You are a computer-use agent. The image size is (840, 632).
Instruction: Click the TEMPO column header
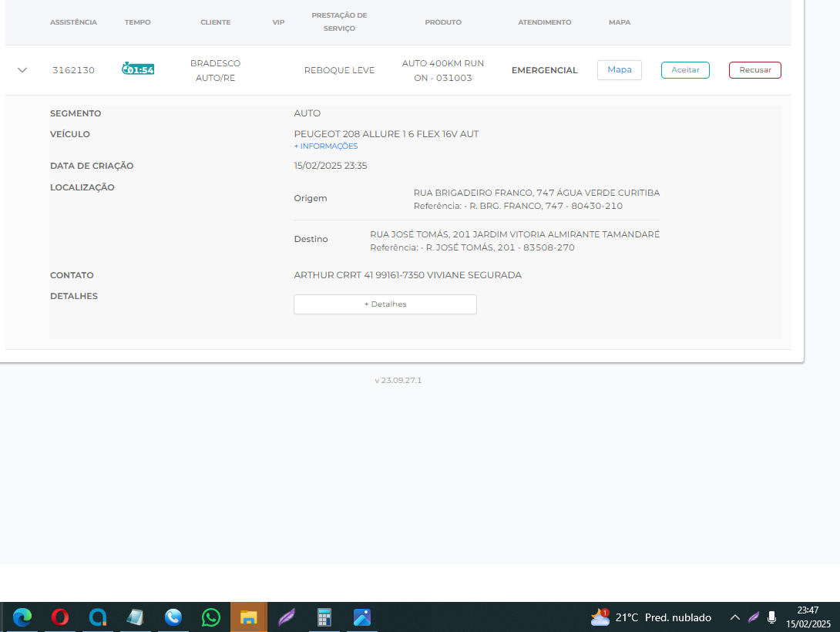(138, 22)
